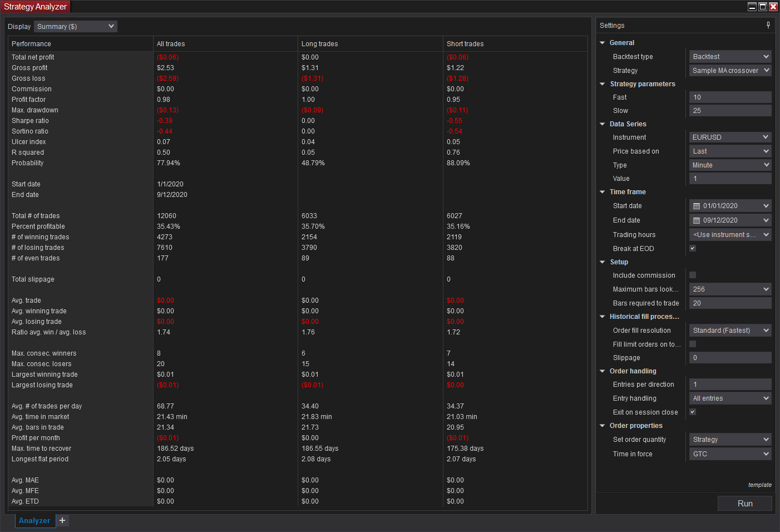The height and width of the screenshot is (532, 780).
Task: Enable Fill limit orders on touch
Action: 693,344
